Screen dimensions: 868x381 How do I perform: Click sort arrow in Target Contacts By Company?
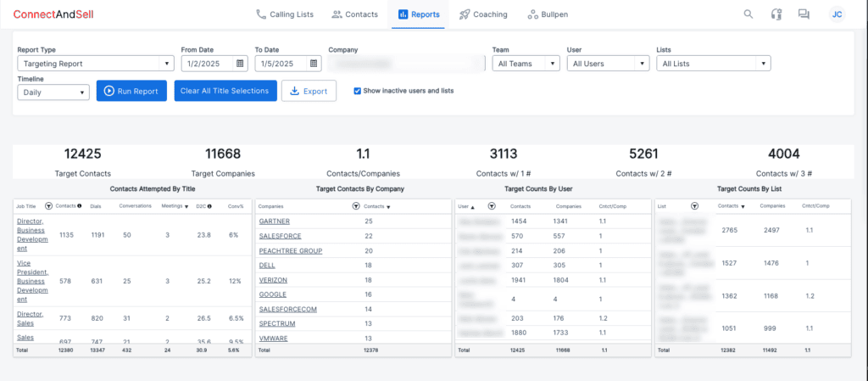point(388,206)
